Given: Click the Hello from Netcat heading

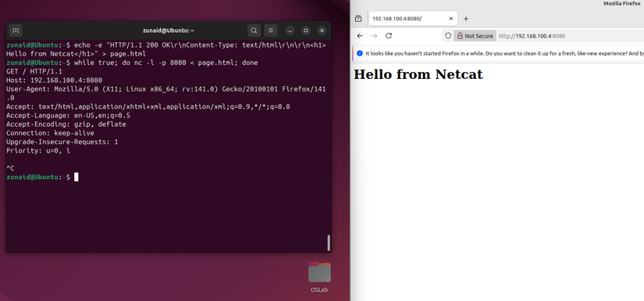Looking at the screenshot, I should 418,74.
